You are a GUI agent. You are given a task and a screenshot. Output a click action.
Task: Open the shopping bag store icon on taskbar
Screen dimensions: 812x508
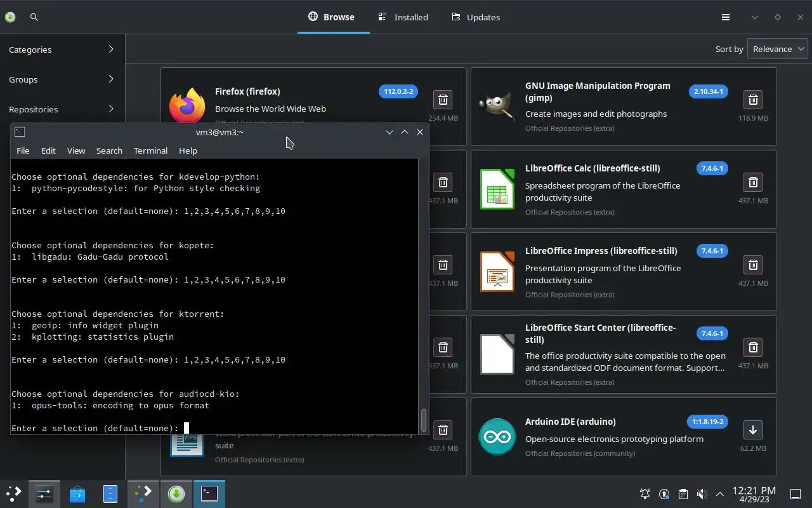pyautogui.click(x=77, y=493)
